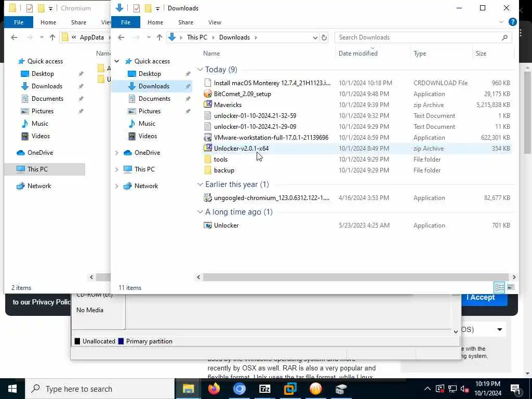Click the Search Downloads field

point(423,37)
